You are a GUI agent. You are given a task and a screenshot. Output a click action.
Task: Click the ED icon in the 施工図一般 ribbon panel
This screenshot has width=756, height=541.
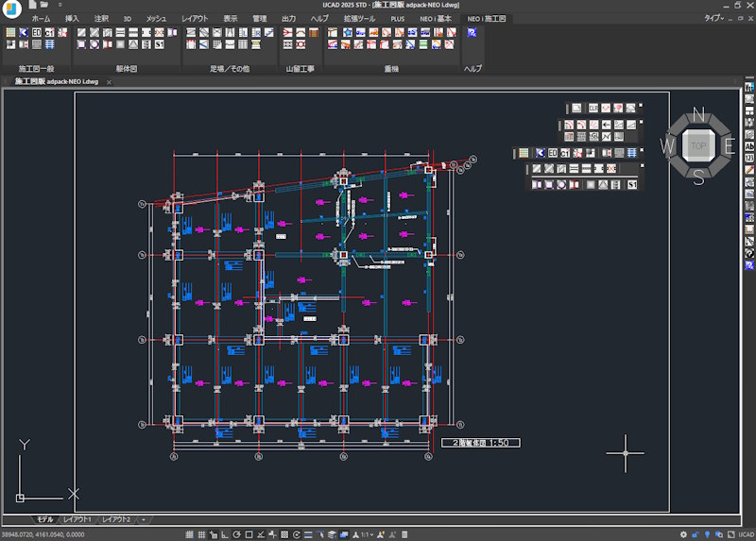[x=37, y=31]
